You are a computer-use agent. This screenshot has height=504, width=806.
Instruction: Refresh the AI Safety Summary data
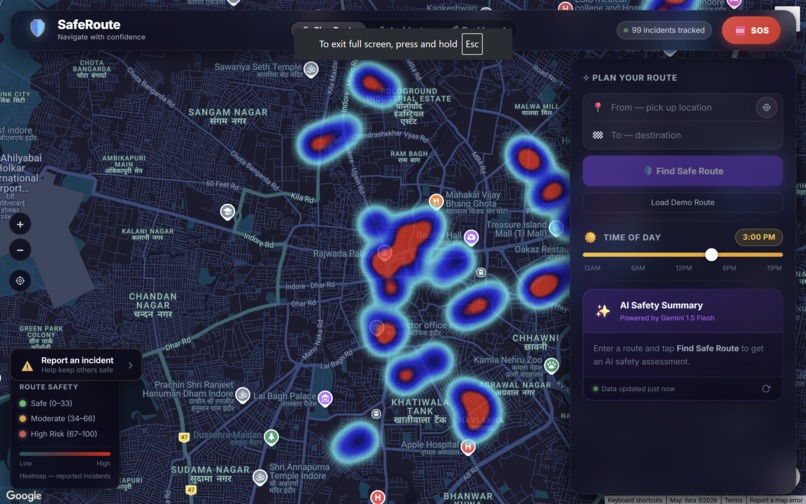(x=766, y=389)
